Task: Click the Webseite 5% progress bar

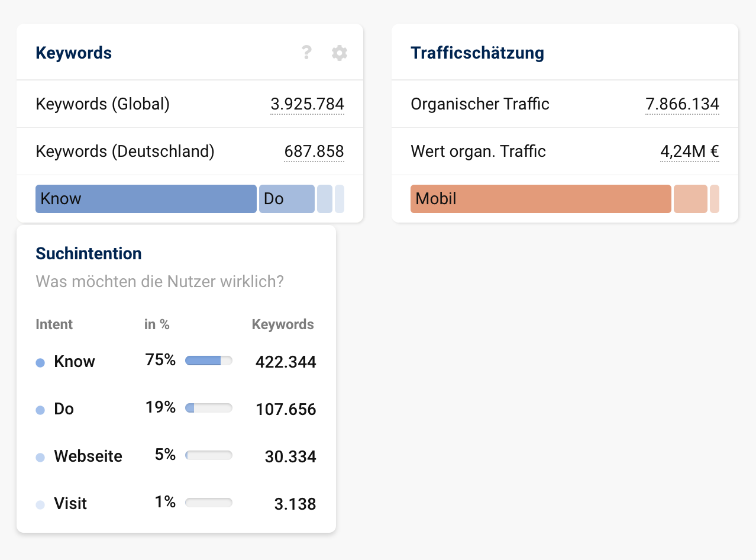Action: (x=209, y=455)
